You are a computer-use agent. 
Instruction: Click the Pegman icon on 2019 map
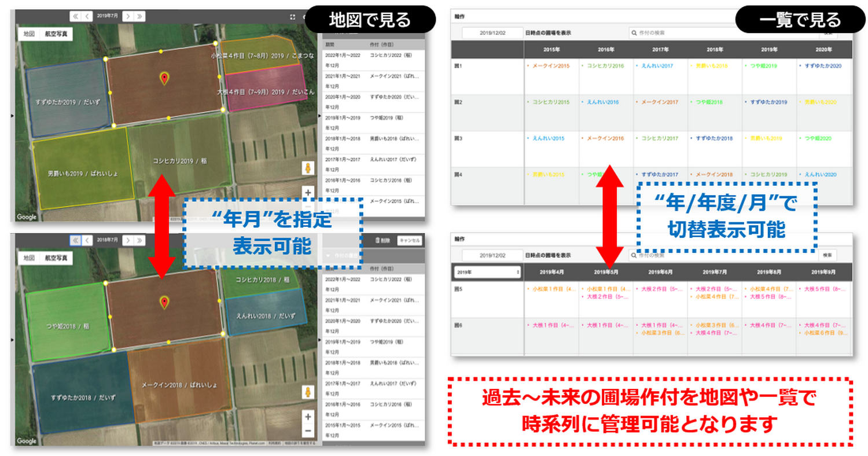click(x=308, y=168)
